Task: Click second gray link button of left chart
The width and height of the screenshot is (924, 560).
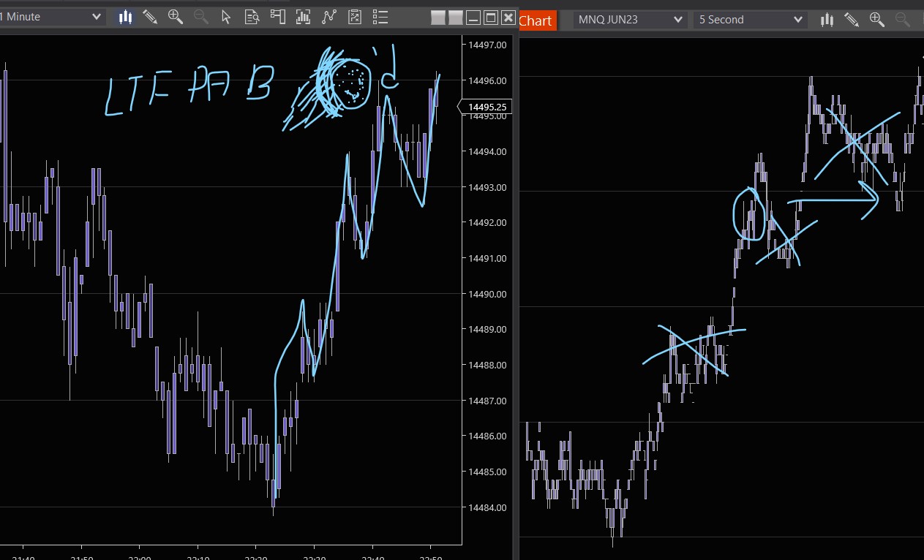Action: (455, 18)
